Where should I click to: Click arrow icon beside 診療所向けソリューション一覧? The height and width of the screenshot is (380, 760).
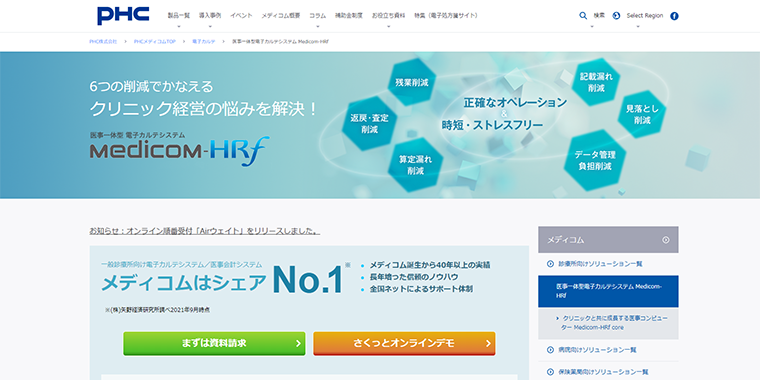(x=550, y=264)
